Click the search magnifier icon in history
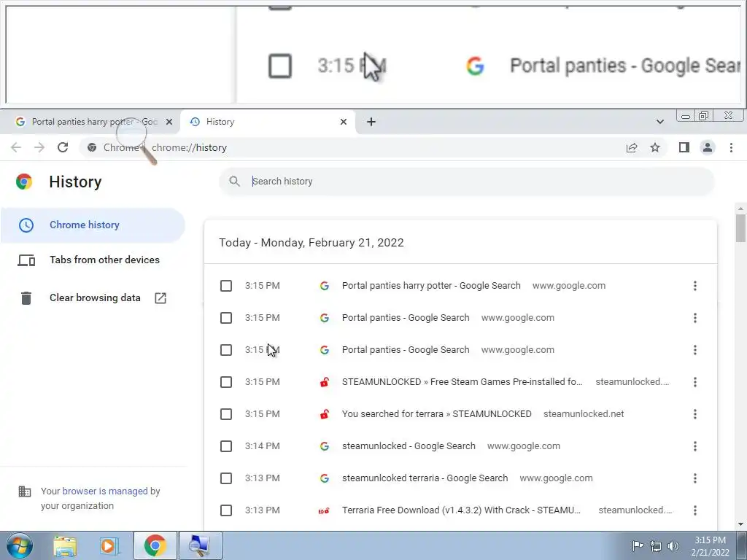747x560 pixels. pos(234,182)
